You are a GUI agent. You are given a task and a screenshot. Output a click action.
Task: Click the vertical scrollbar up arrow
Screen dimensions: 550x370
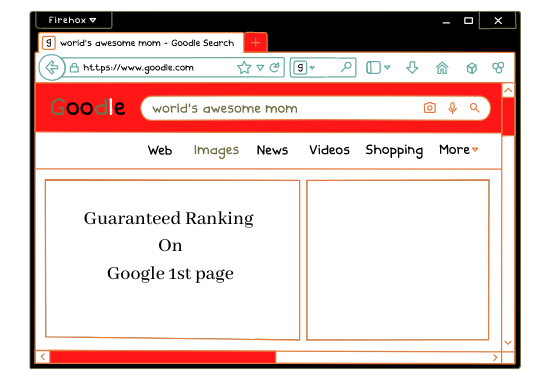pyautogui.click(x=508, y=90)
